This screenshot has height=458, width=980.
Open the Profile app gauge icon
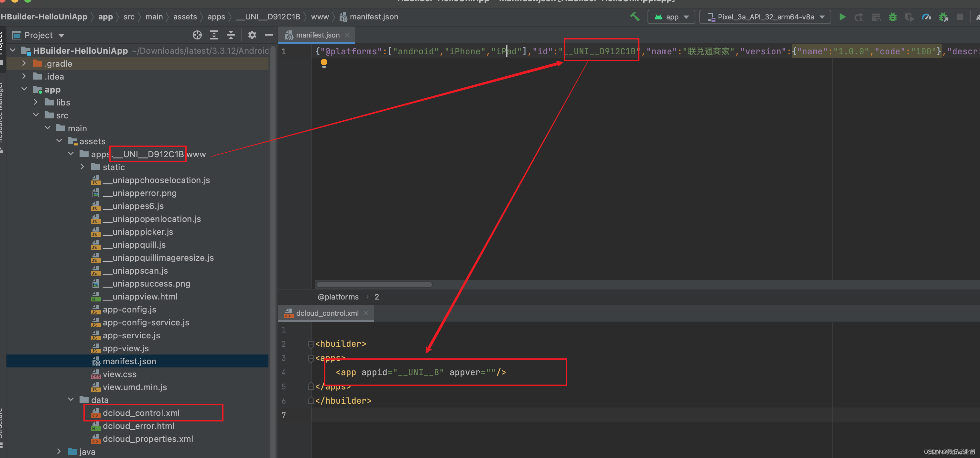point(926,17)
